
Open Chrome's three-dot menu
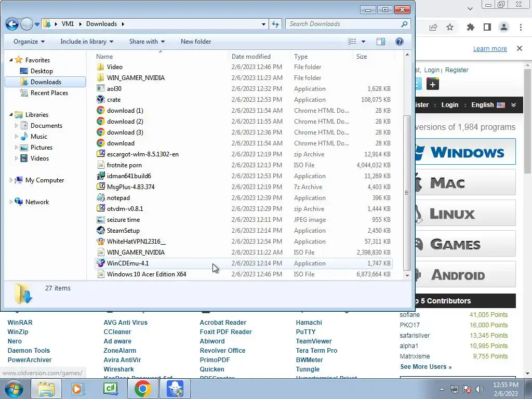[521, 27]
